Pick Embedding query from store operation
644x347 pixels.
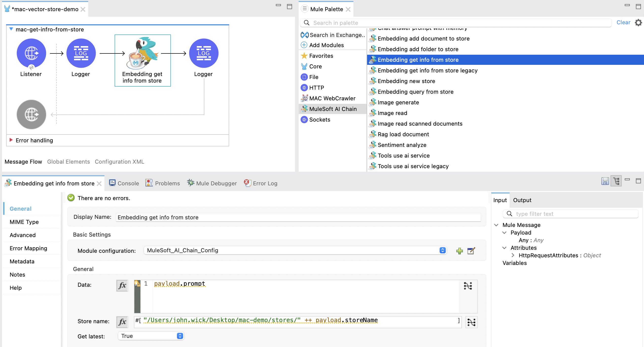tap(411, 92)
